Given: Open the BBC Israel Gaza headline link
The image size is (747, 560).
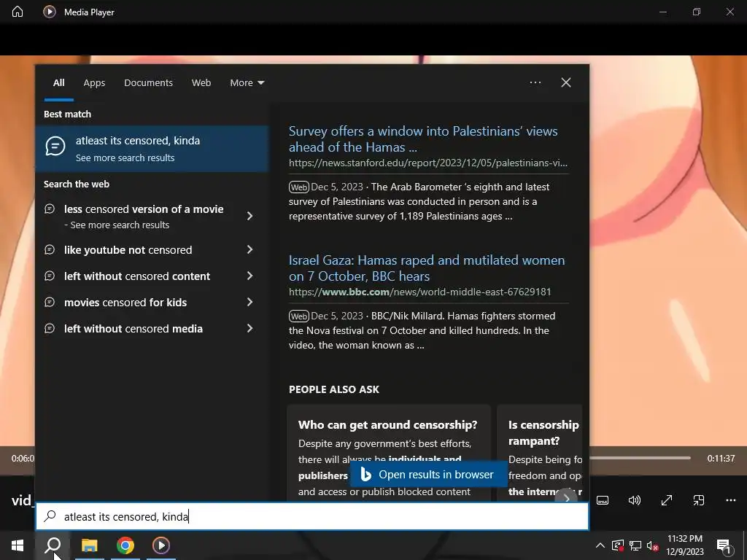Looking at the screenshot, I should (427, 268).
